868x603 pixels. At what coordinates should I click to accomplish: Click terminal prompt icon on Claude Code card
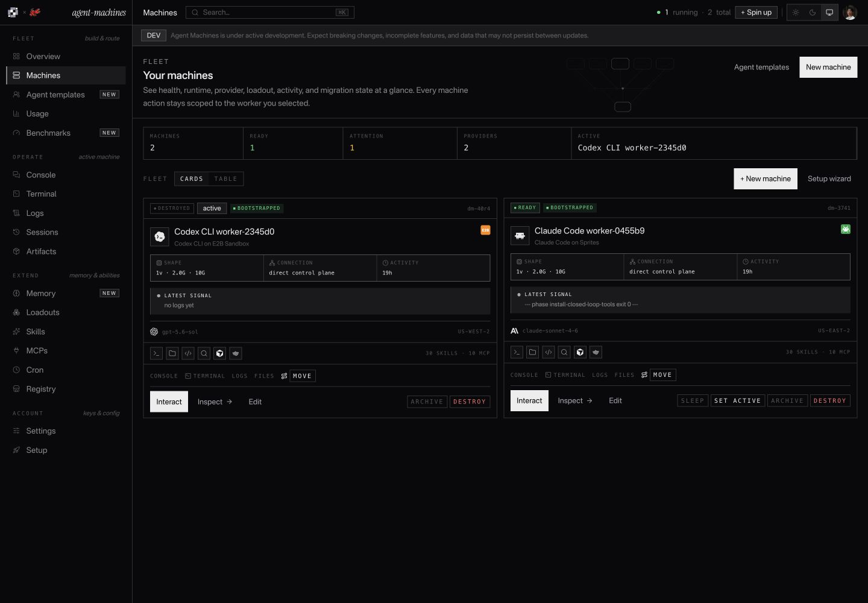(517, 352)
